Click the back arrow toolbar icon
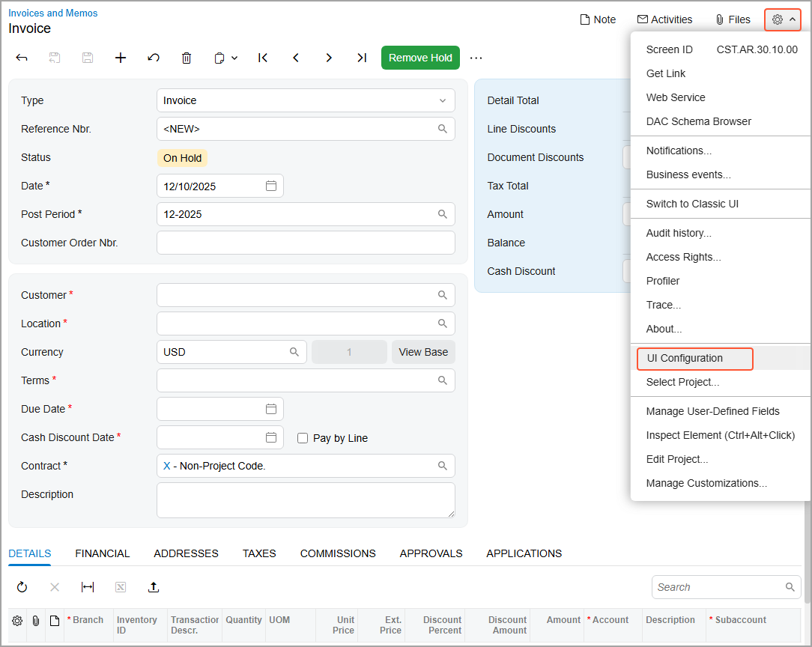 point(22,58)
